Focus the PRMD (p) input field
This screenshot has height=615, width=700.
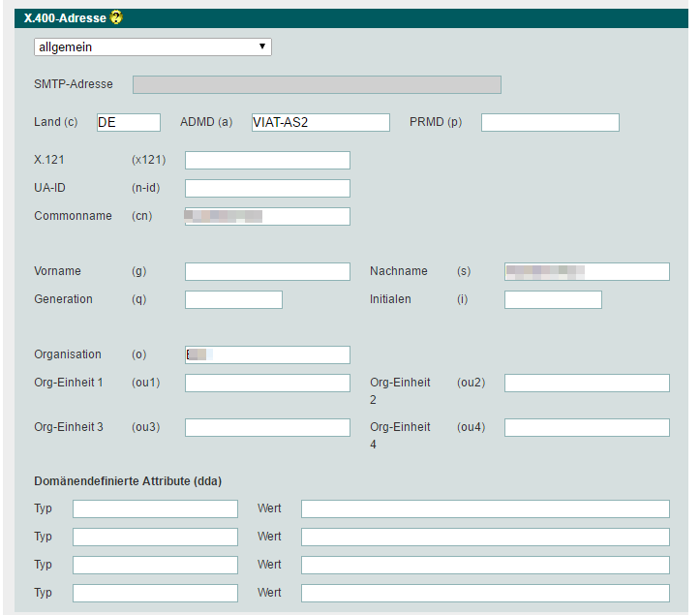click(550, 122)
